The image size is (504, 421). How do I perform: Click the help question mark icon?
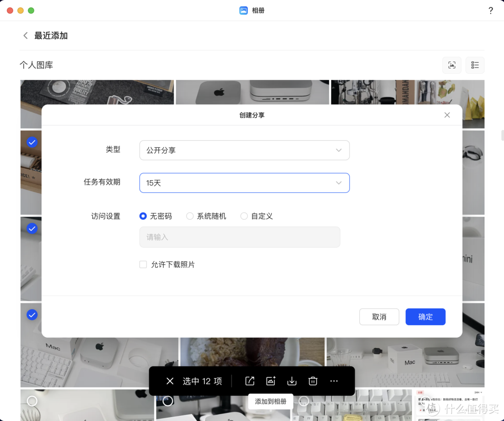pyautogui.click(x=490, y=10)
